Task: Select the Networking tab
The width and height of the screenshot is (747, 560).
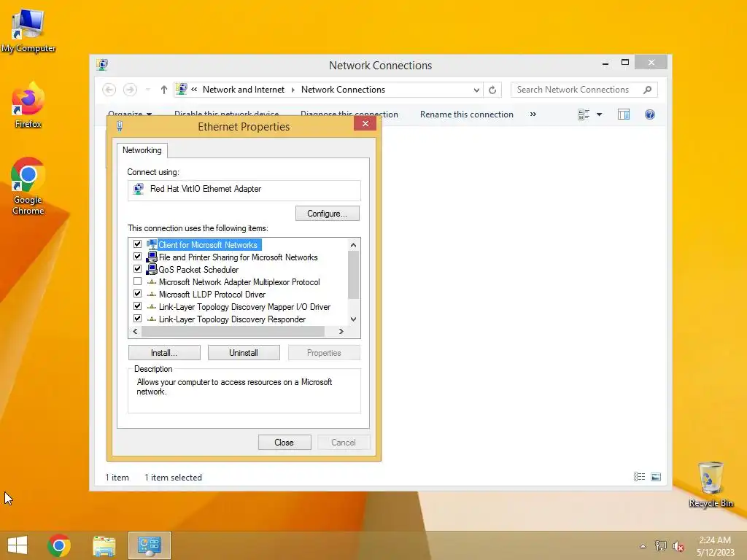Action: pos(142,150)
